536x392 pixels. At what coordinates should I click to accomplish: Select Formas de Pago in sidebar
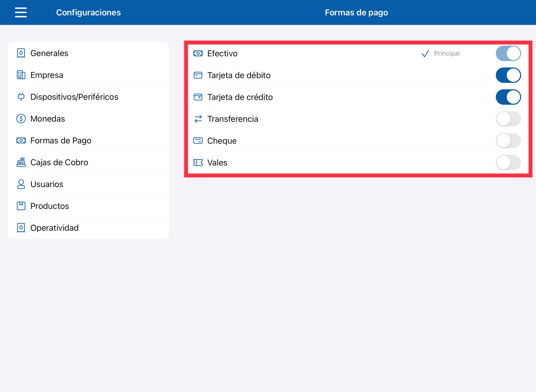tap(88, 140)
